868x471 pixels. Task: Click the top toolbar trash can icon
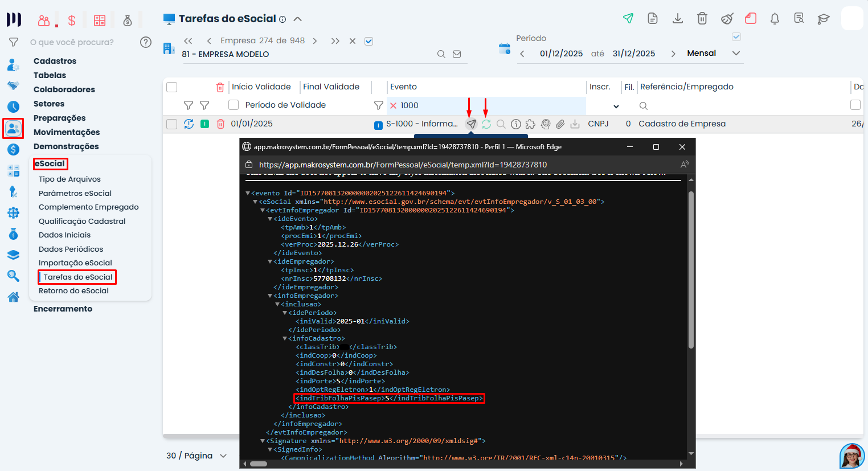pos(702,18)
